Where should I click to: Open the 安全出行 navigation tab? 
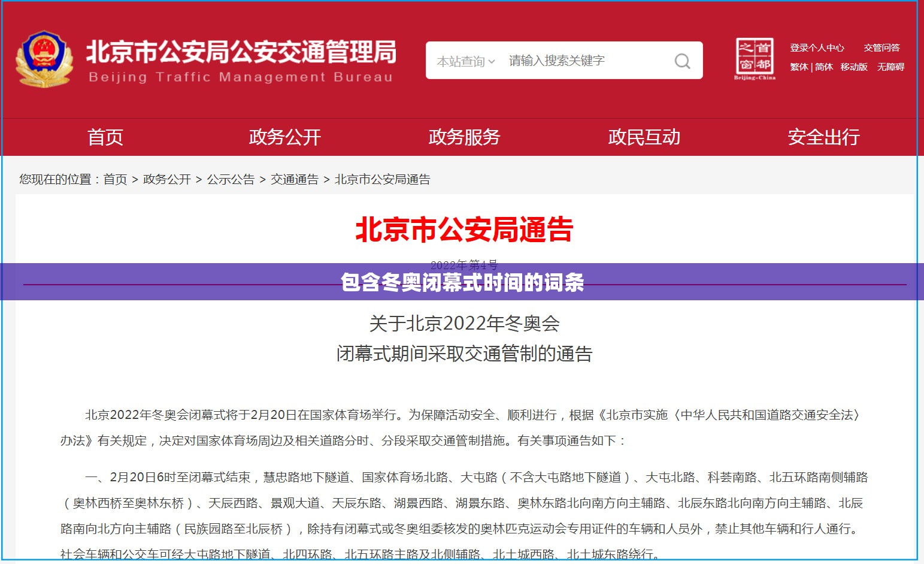(824, 137)
